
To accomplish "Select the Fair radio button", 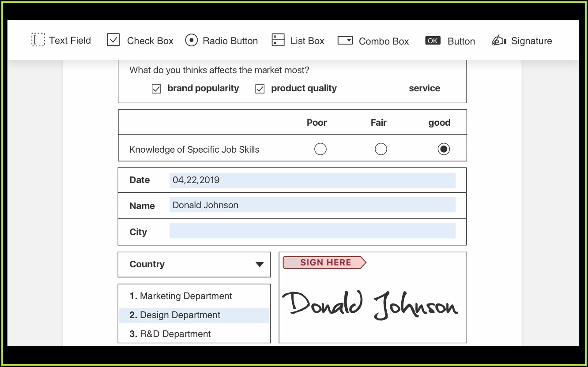I will click(x=381, y=149).
